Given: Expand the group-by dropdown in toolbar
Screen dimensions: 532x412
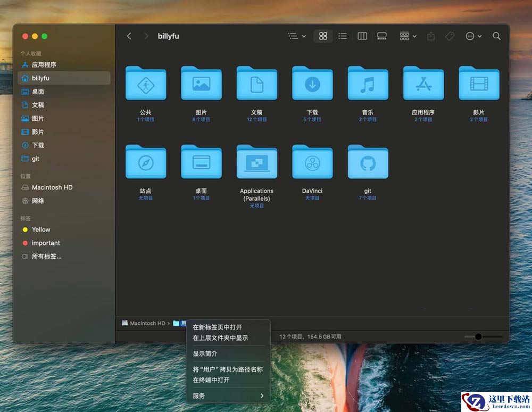Looking at the screenshot, I should 408,36.
